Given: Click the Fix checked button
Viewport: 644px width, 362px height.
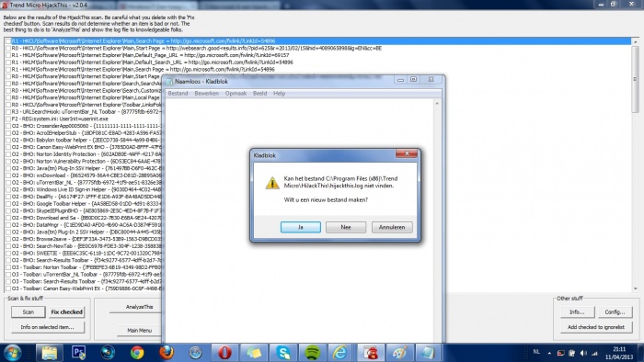Looking at the screenshot, I should pos(67,312).
